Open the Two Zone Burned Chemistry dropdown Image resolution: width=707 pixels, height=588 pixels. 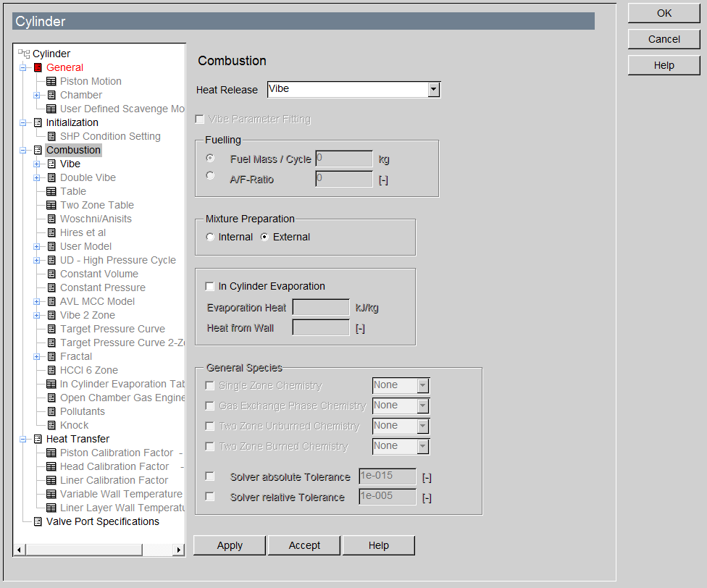(422, 447)
